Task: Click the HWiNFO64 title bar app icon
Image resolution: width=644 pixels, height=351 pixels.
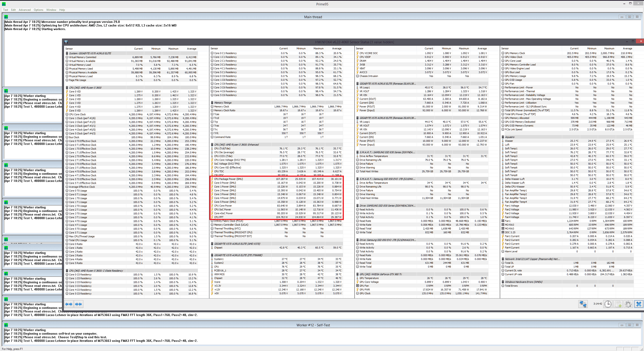Action: 66,42
